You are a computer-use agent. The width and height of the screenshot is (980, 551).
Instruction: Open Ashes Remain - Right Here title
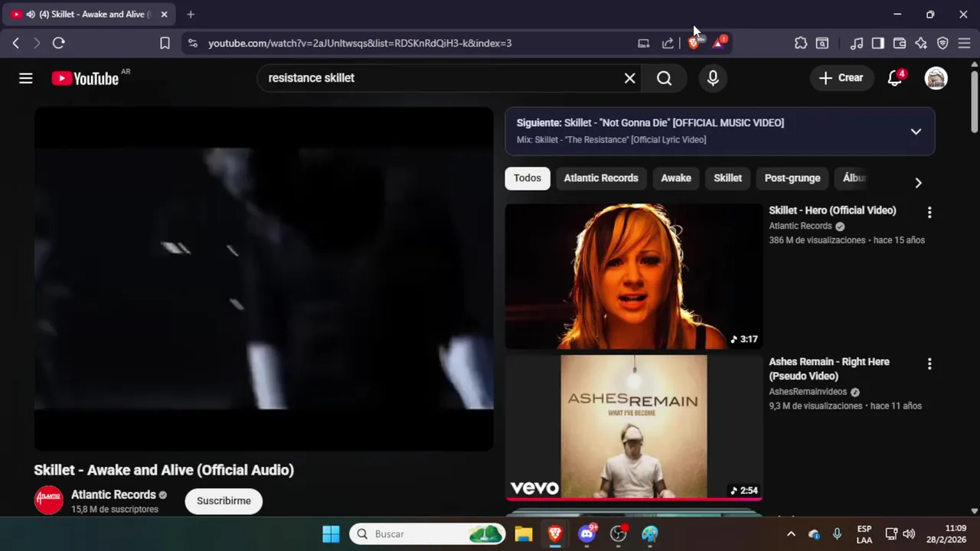pos(829,369)
